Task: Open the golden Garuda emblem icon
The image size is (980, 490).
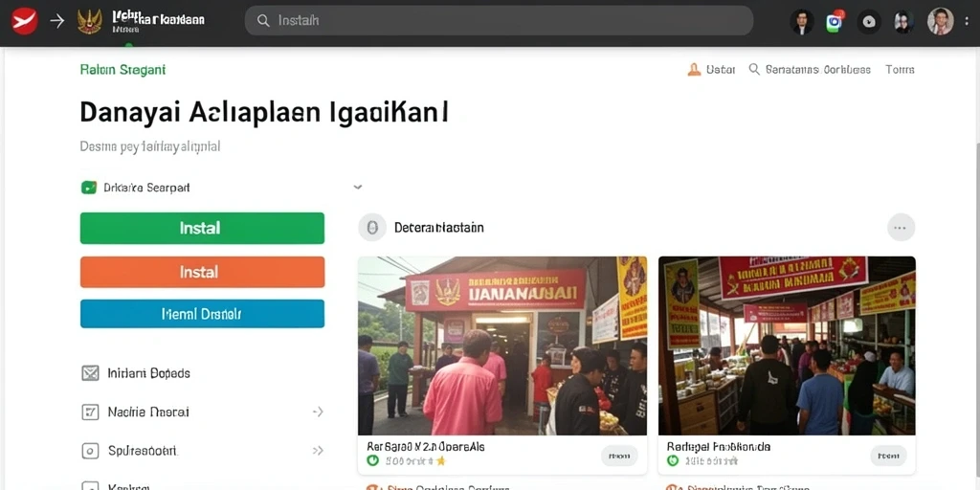Action: click(89, 21)
